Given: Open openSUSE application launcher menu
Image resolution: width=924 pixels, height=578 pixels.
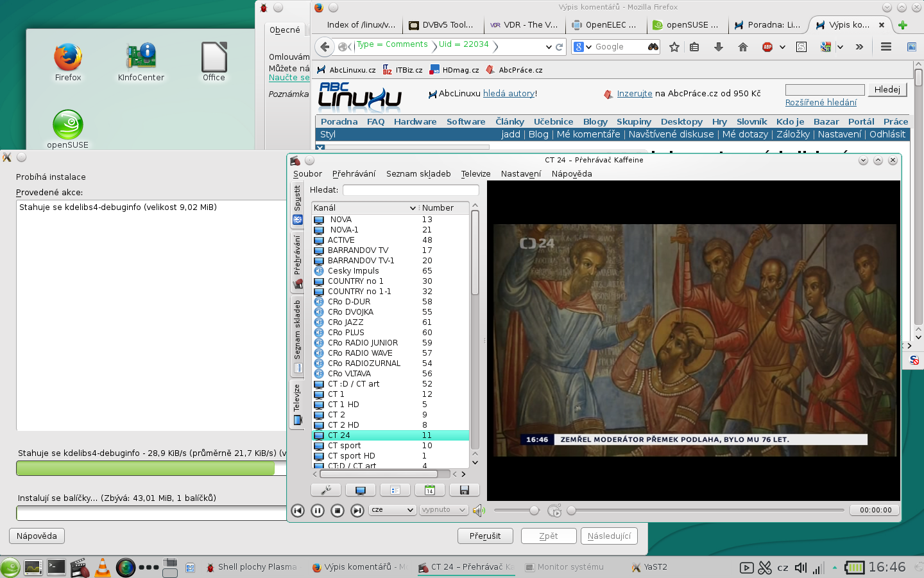Looking at the screenshot, I should click(x=10, y=568).
